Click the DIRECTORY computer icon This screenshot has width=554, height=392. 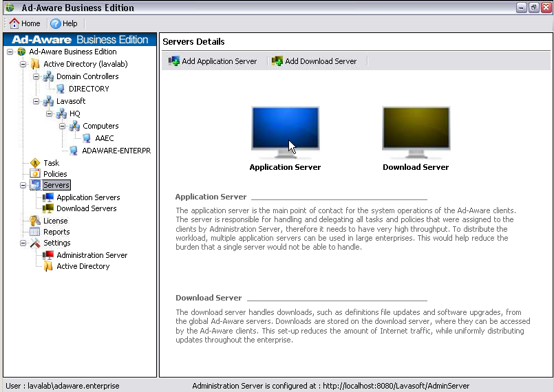[61, 89]
